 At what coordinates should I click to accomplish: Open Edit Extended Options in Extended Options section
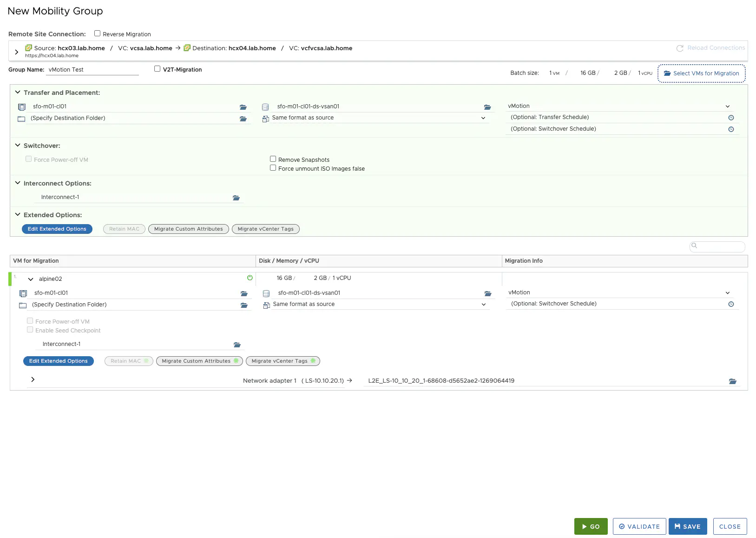coord(57,229)
